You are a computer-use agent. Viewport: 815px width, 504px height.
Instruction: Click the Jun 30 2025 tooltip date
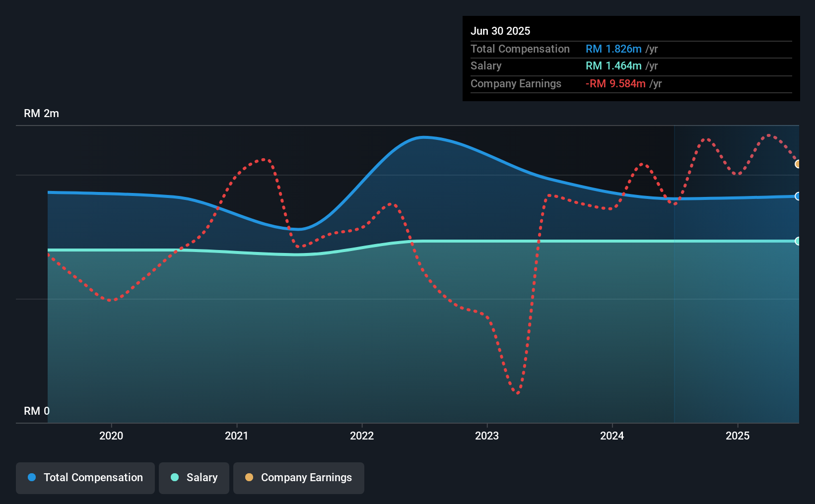pos(500,31)
